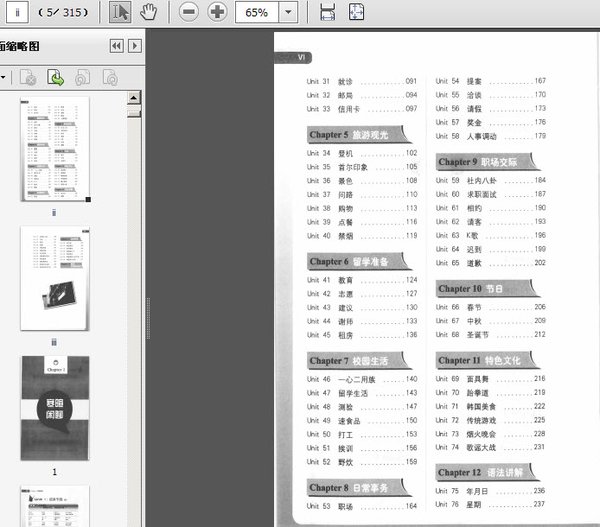Click the rotate clockwise page icon
The height and width of the screenshot is (527, 600).
point(110,77)
